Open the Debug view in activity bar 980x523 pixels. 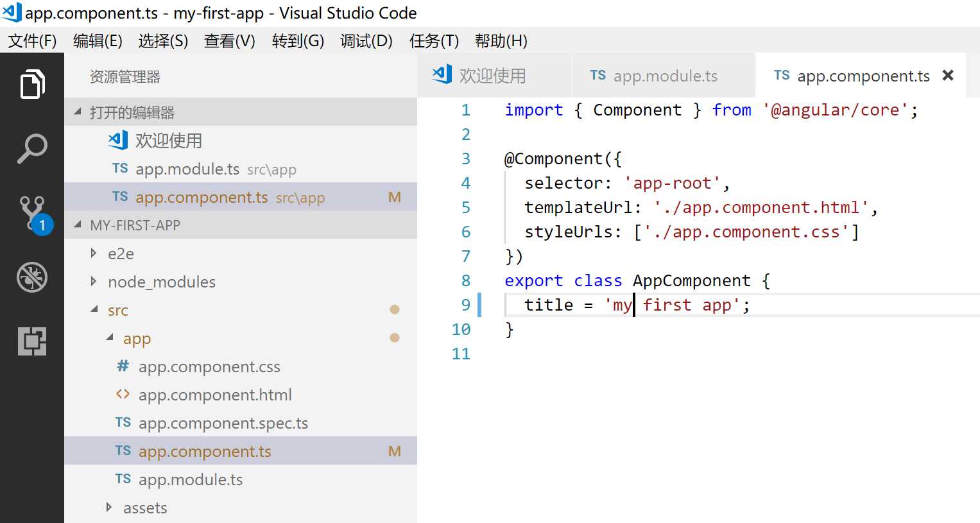tap(32, 277)
